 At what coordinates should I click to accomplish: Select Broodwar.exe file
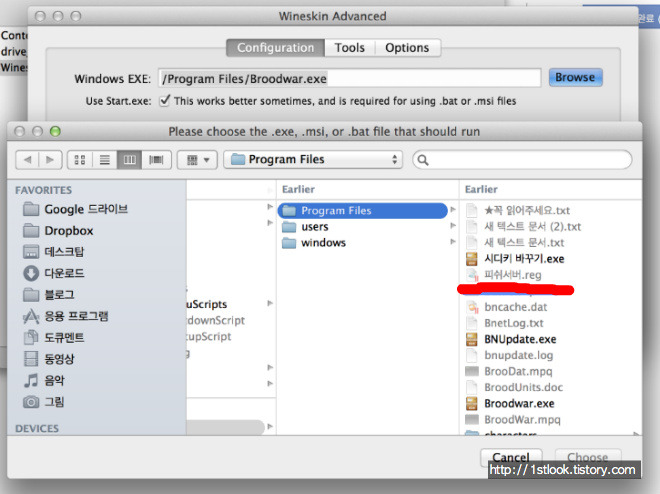pyautogui.click(x=510, y=404)
